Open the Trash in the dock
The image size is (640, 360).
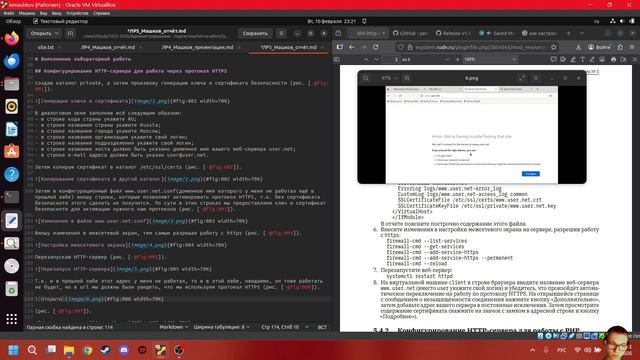11,289
